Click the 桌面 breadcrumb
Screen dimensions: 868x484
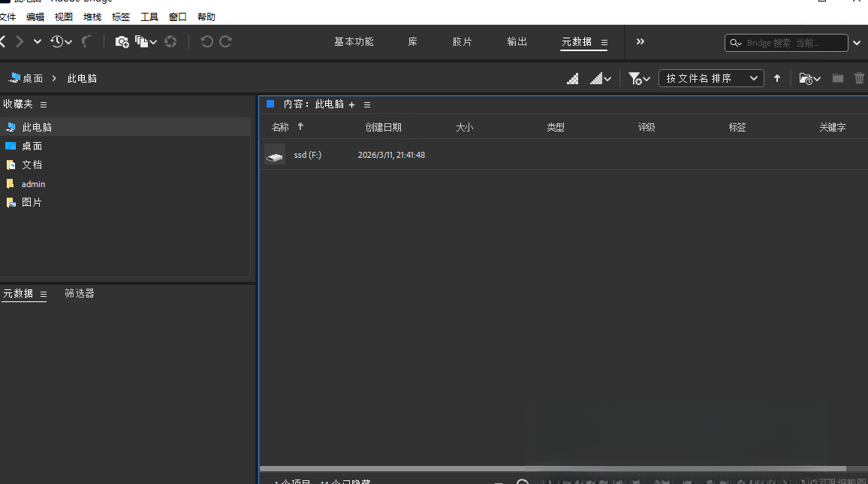[26, 79]
